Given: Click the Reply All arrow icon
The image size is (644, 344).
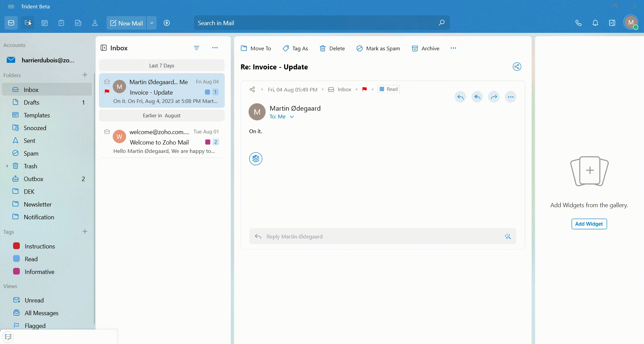Looking at the screenshot, I should click(x=477, y=97).
